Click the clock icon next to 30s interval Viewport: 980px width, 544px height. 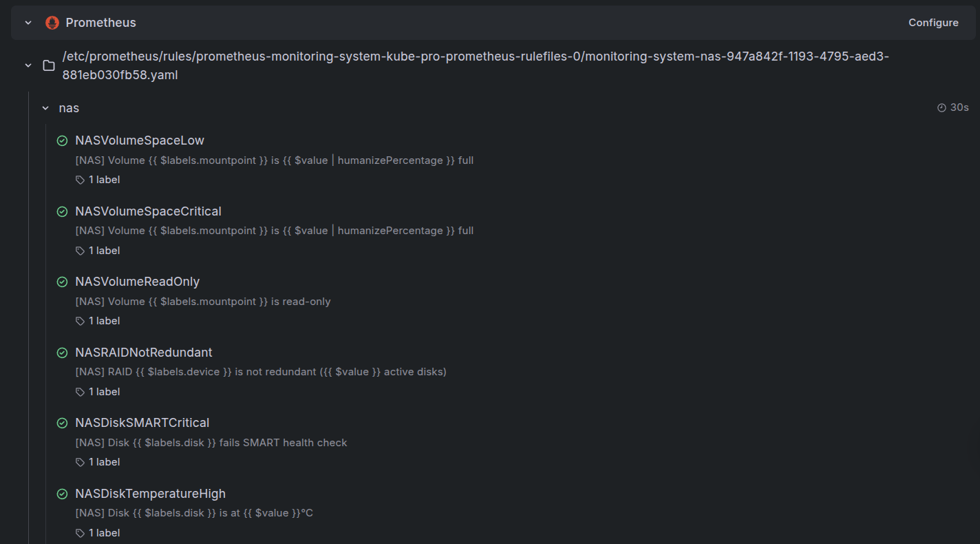pos(941,107)
